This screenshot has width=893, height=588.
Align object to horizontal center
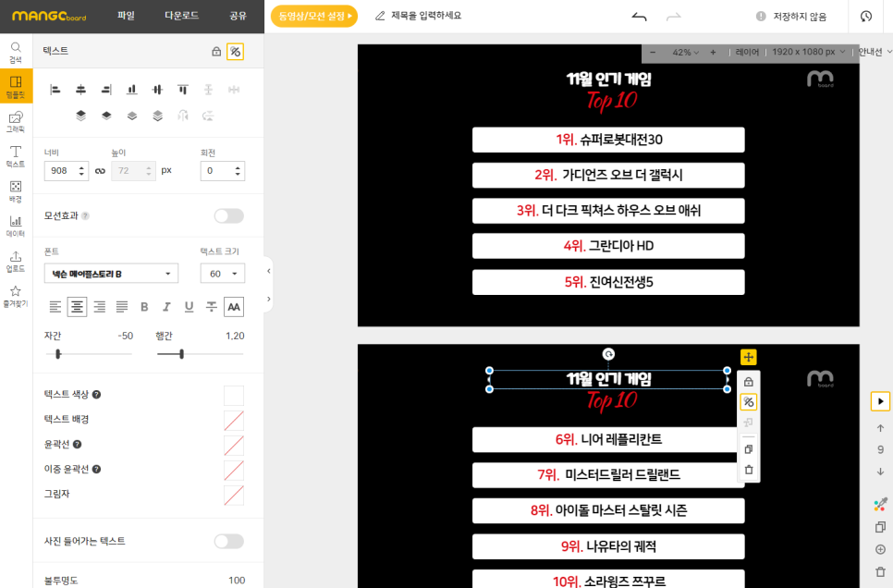pos(80,90)
